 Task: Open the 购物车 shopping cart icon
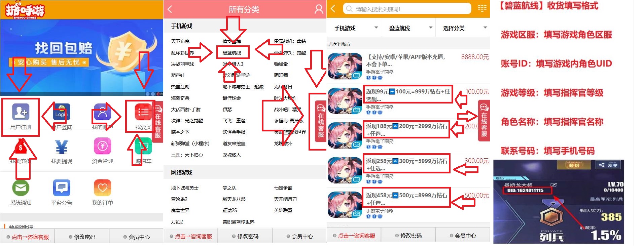(x=143, y=147)
